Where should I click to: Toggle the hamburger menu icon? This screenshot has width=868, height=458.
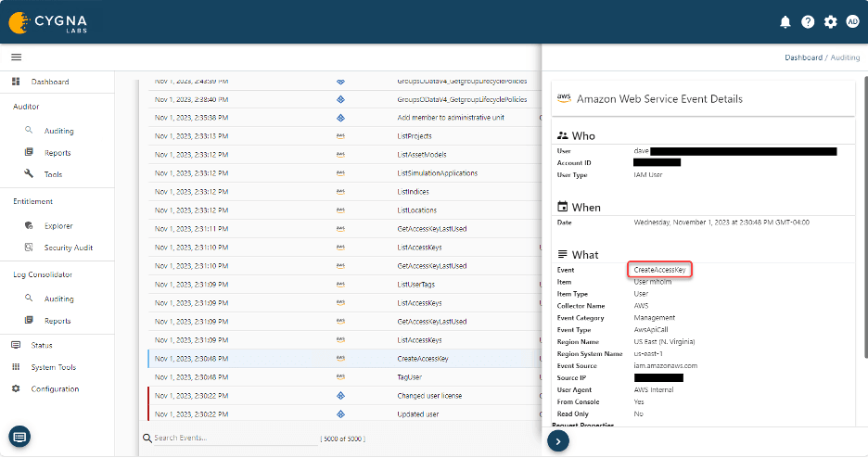(16, 57)
